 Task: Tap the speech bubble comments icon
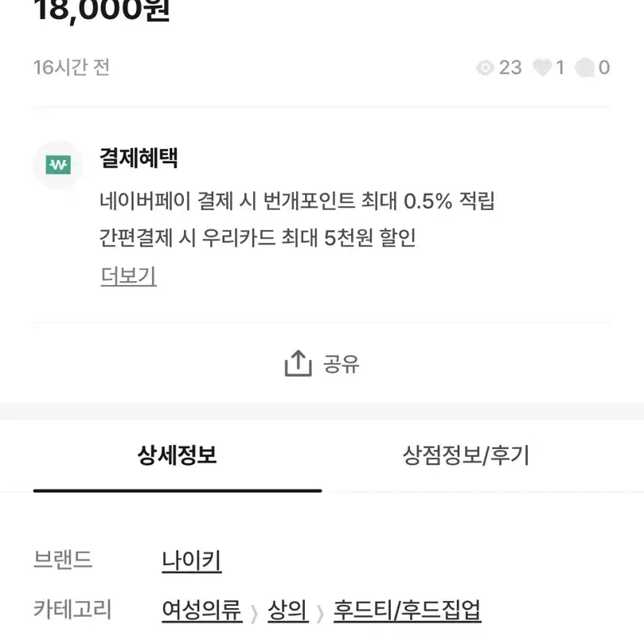585,68
